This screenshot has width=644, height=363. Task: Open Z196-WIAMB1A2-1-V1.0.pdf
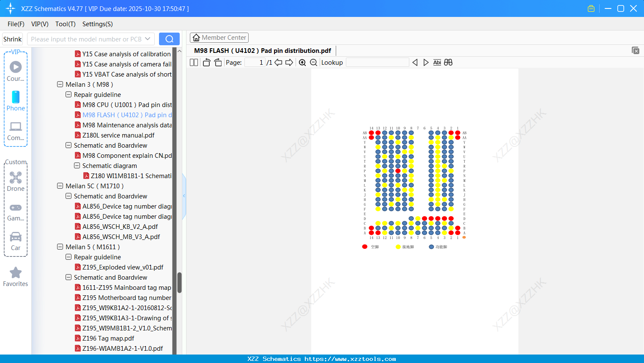coord(119,349)
